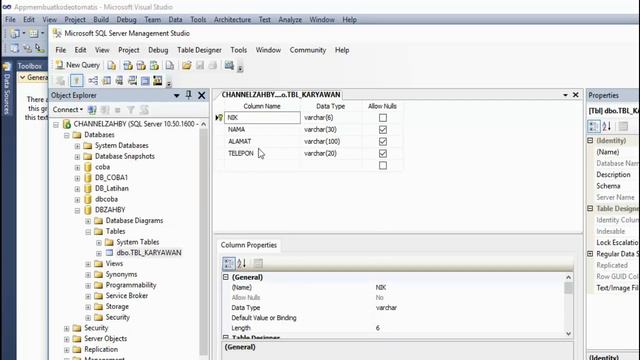The width and height of the screenshot is (640, 360).
Task: Expand the DB_COBA1 database node
Action: pyautogui.click(x=77, y=178)
